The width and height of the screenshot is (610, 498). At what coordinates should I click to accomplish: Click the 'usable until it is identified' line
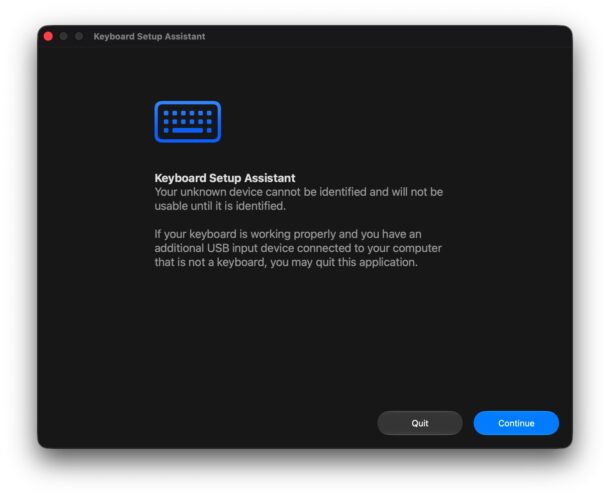click(x=220, y=206)
